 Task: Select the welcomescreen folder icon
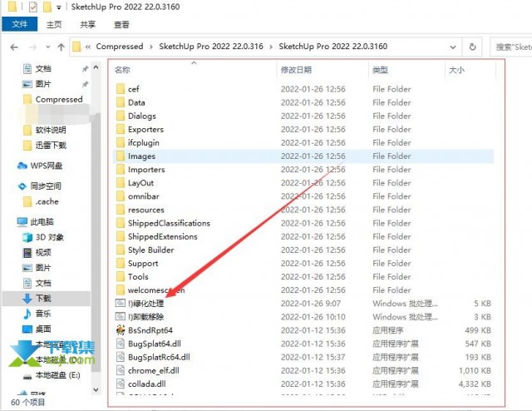click(x=121, y=290)
